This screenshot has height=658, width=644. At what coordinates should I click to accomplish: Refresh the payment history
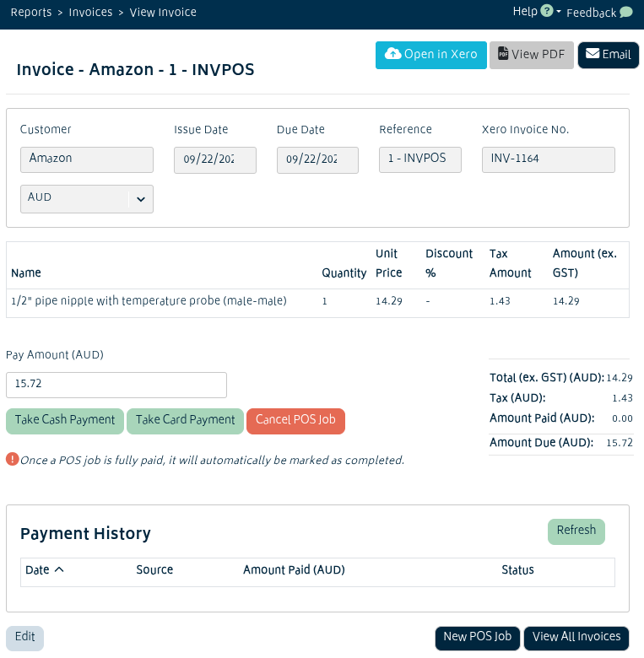pos(576,531)
